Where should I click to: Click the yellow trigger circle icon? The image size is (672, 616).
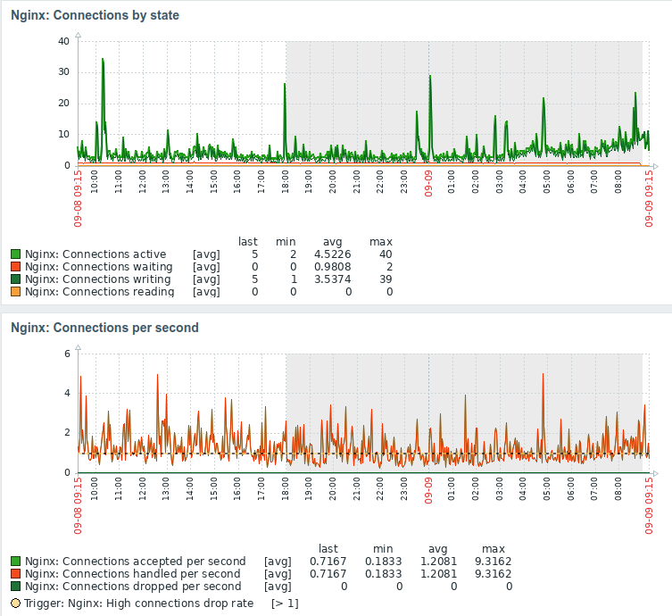(x=15, y=604)
